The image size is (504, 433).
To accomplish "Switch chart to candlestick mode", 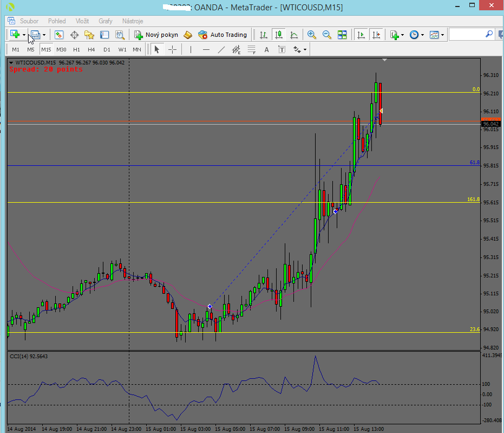I will coord(279,35).
